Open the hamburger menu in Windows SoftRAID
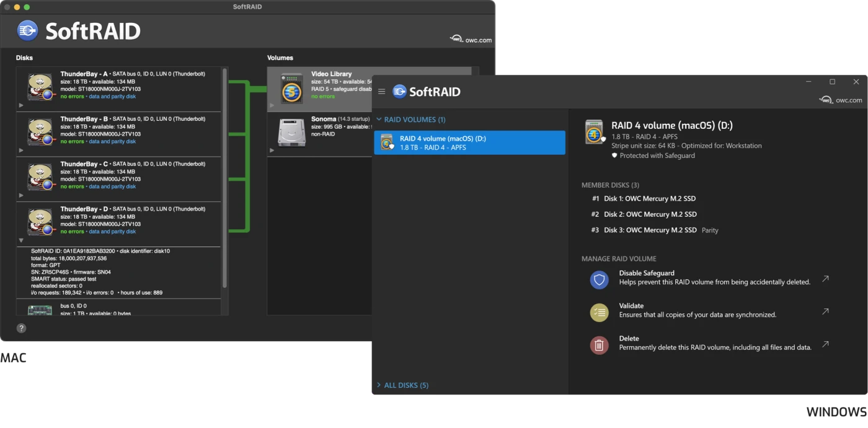The width and height of the screenshot is (868, 428). pos(381,92)
